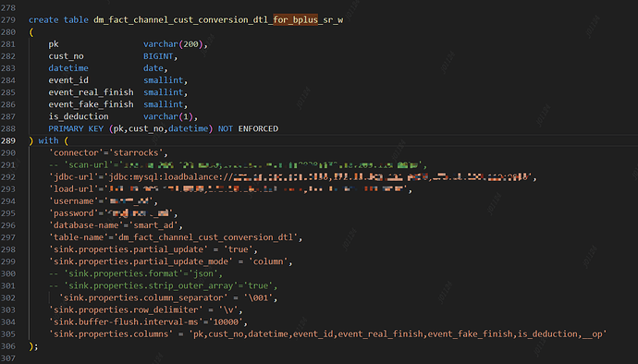The width and height of the screenshot is (638, 364).
Task: Click the event_fake_finish column name
Action: (x=91, y=104)
